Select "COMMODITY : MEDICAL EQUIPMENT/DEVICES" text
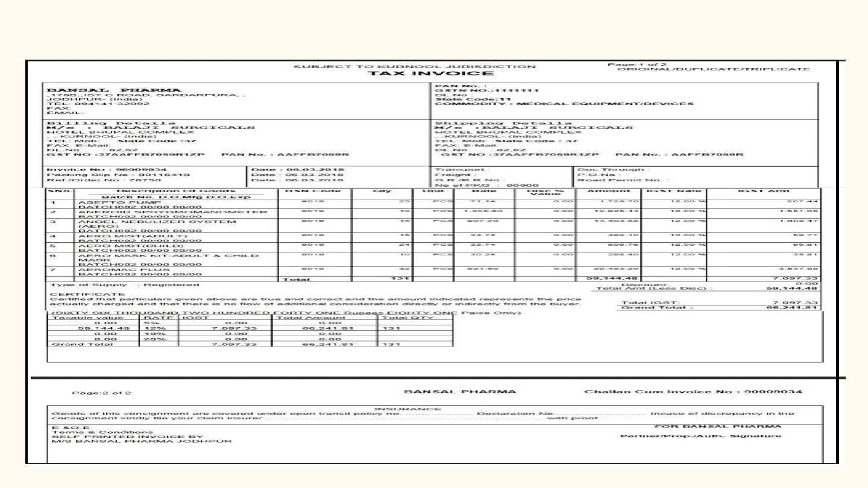 coord(564,104)
